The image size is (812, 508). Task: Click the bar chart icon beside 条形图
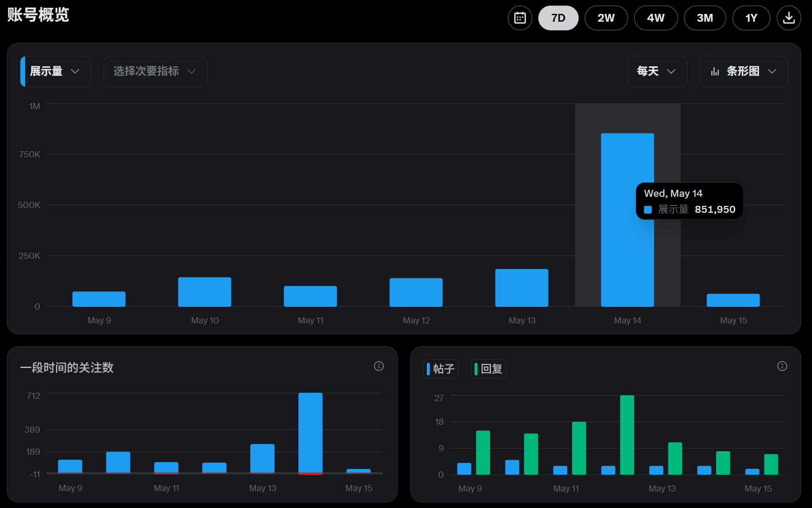[715, 72]
